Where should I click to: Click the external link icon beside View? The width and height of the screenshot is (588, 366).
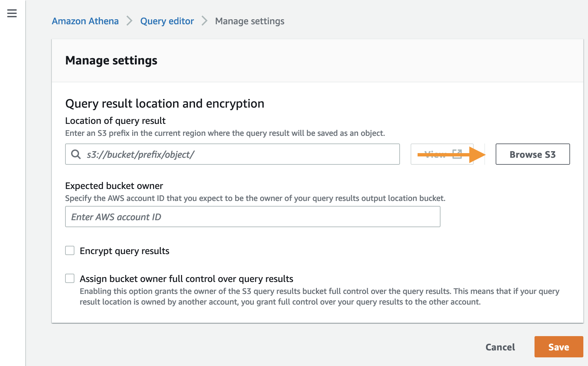pos(457,154)
